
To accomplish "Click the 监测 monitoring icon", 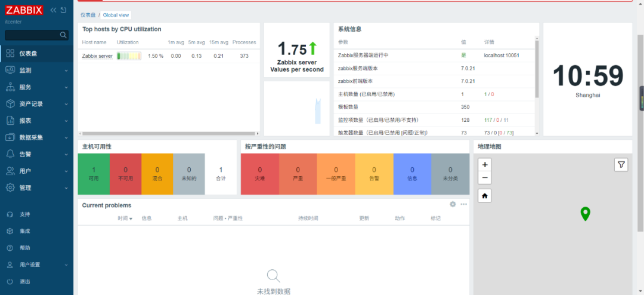I will (x=11, y=70).
